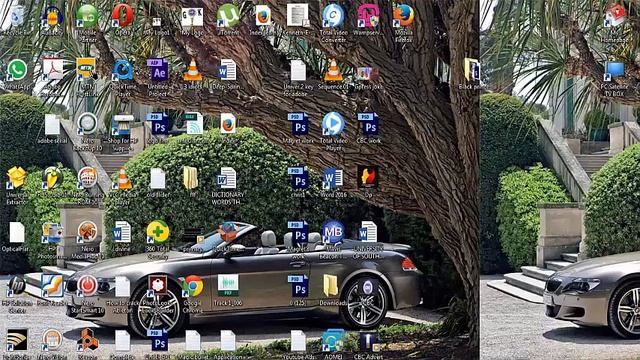
Task: Launch PC Satellite TV BOX shortcut
Action: pyautogui.click(x=614, y=72)
